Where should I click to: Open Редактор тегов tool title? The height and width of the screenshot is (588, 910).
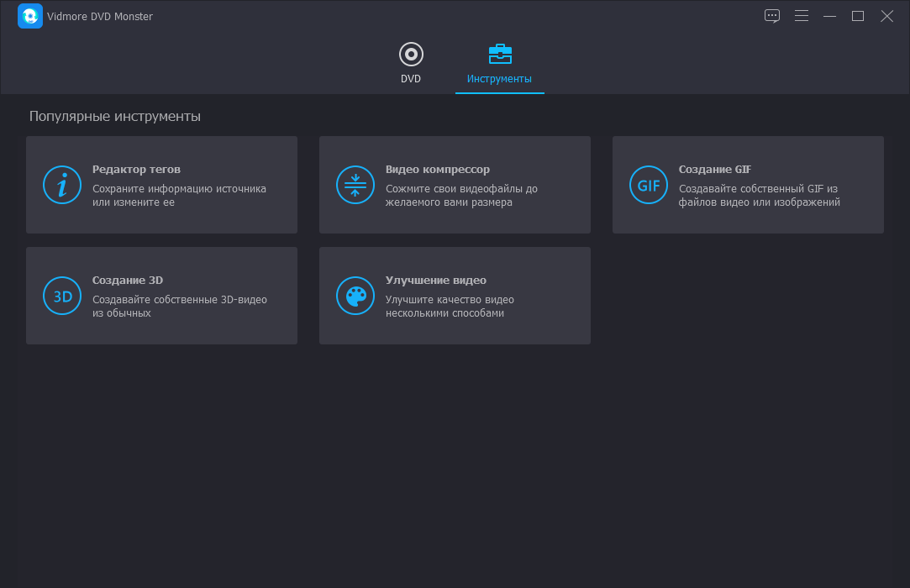136,170
